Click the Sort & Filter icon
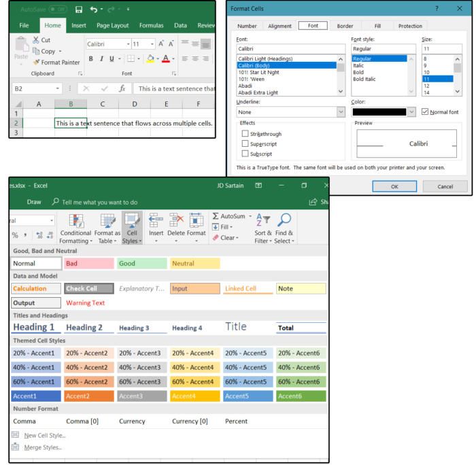 (263, 220)
